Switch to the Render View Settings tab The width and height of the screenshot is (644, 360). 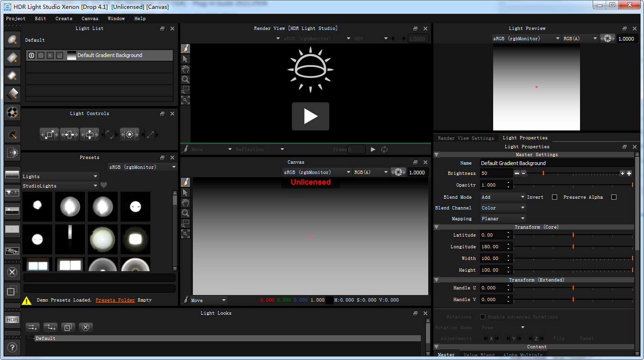tap(466, 138)
